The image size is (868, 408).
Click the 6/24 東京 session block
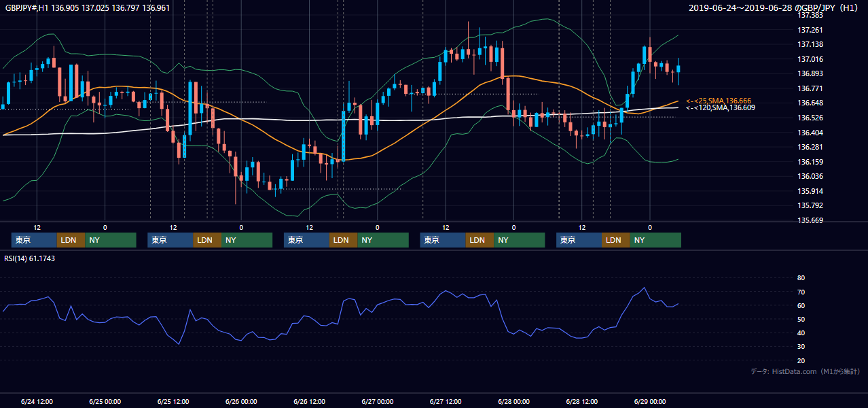(x=34, y=240)
